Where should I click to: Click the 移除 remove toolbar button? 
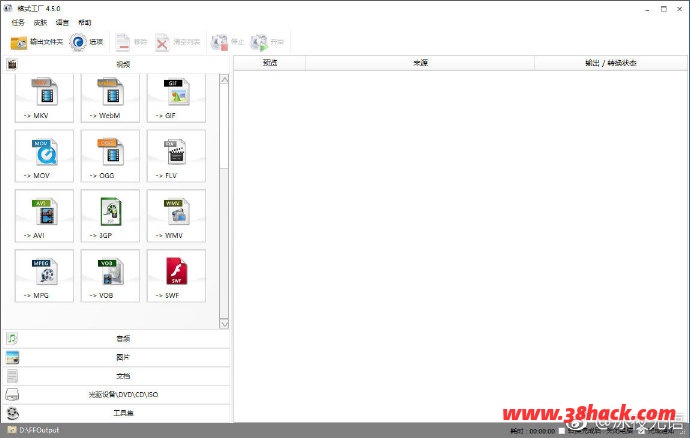tap(131, 42)
